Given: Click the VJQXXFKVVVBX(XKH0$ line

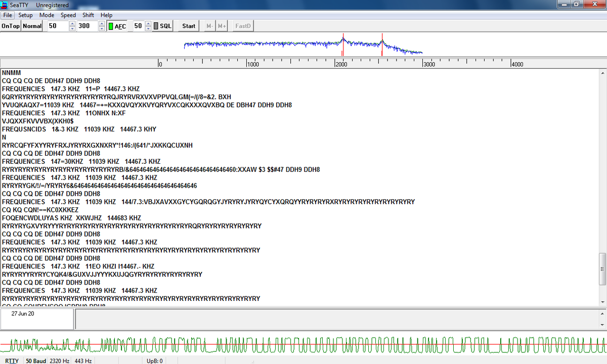Looking at the screenshot, I should pyautogui.click(x=38, y=121).
